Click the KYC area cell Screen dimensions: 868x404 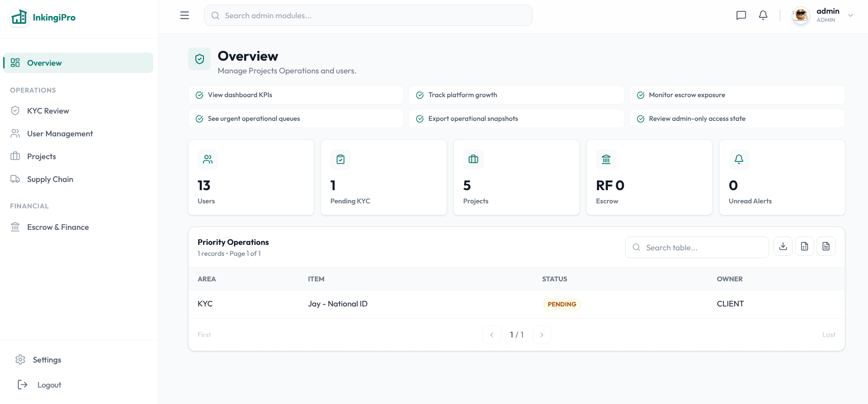(205, 304)
